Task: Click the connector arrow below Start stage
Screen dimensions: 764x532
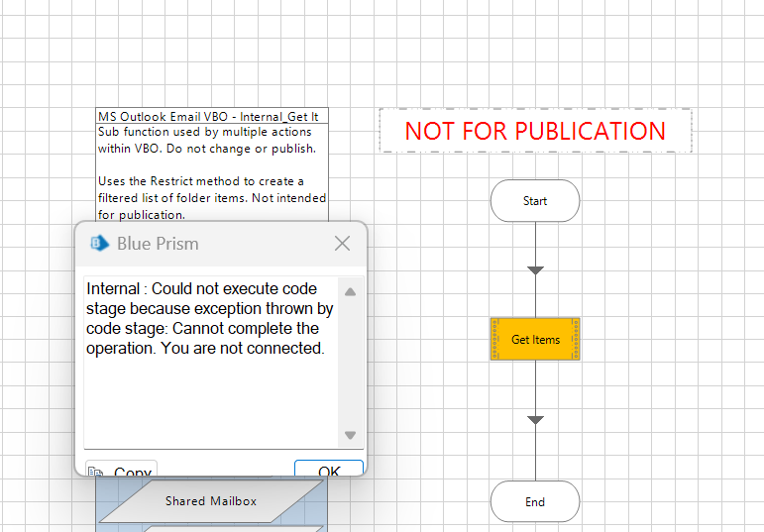Action: (x=535, y=269)
